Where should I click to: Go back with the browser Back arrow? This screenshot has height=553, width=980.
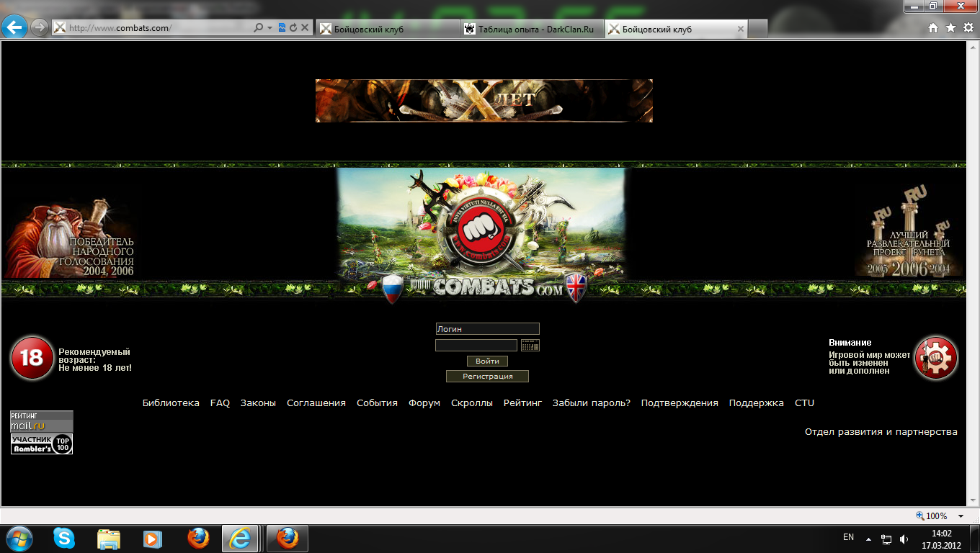click(14, 28)
